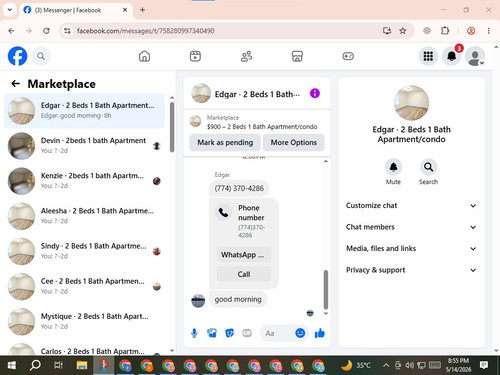Open the emoji picker in message box
The image size is (500, 375).
tap(300, 333)
